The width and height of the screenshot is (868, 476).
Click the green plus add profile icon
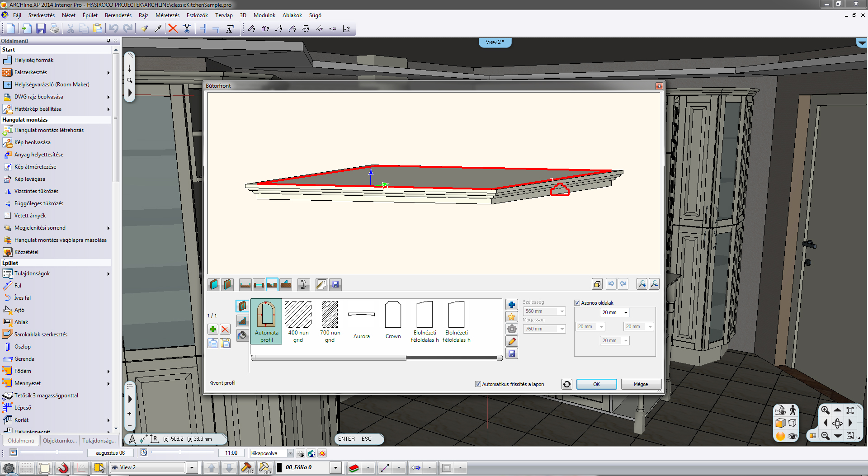pyautogui.click(x=212, y=329)
